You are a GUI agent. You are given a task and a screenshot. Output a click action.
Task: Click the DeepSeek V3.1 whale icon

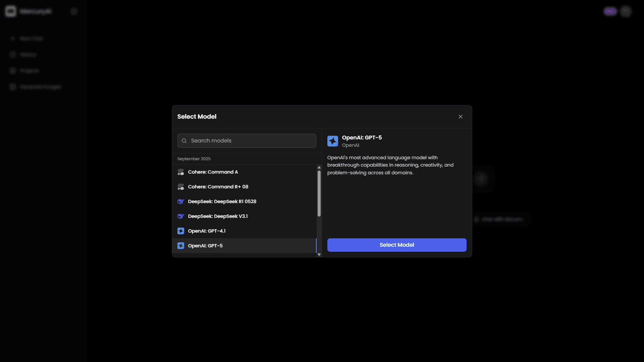[181, 216]
